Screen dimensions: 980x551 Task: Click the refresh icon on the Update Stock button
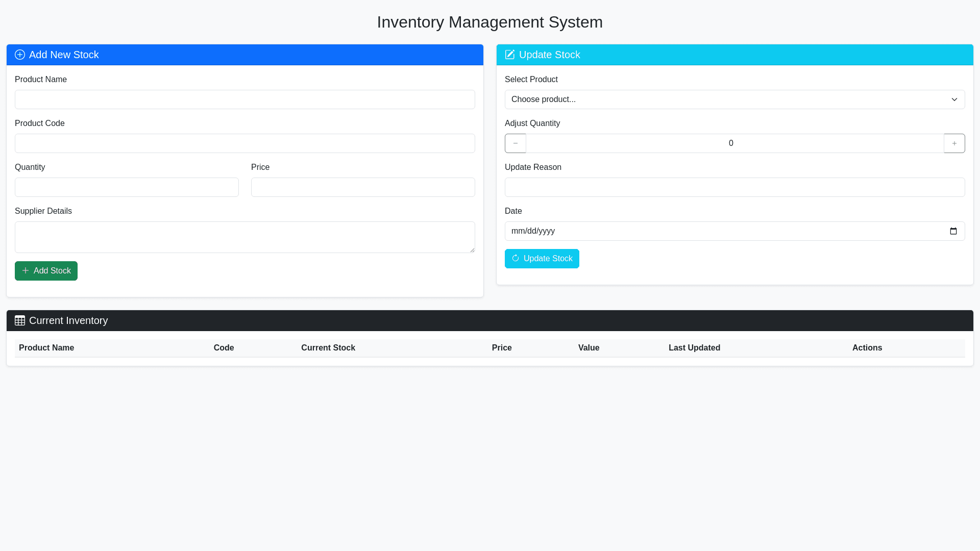coord(516,258)
